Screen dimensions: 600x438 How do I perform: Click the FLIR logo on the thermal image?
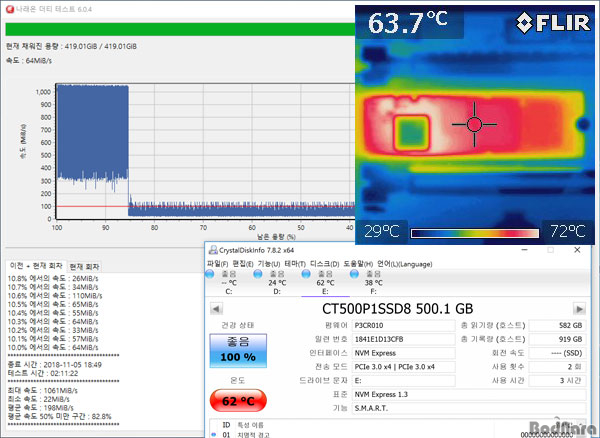pyautogui.click(x=553, y=23)
